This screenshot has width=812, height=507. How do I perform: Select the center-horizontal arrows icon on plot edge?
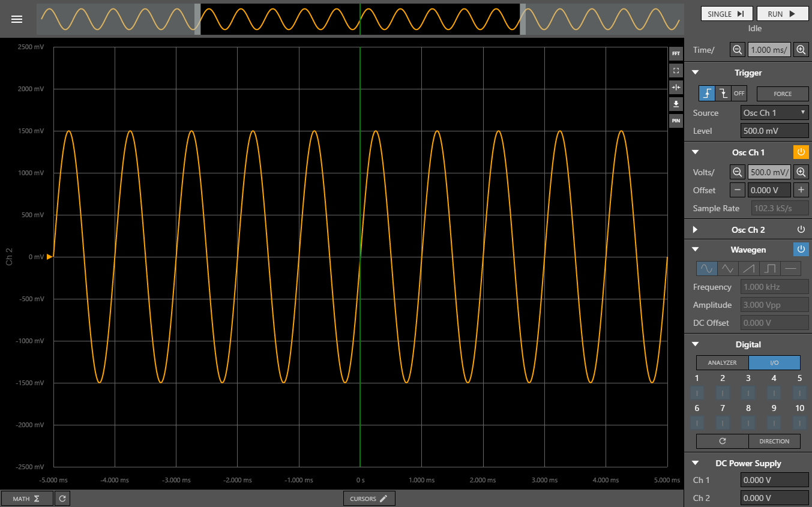(x=676, y=88)
